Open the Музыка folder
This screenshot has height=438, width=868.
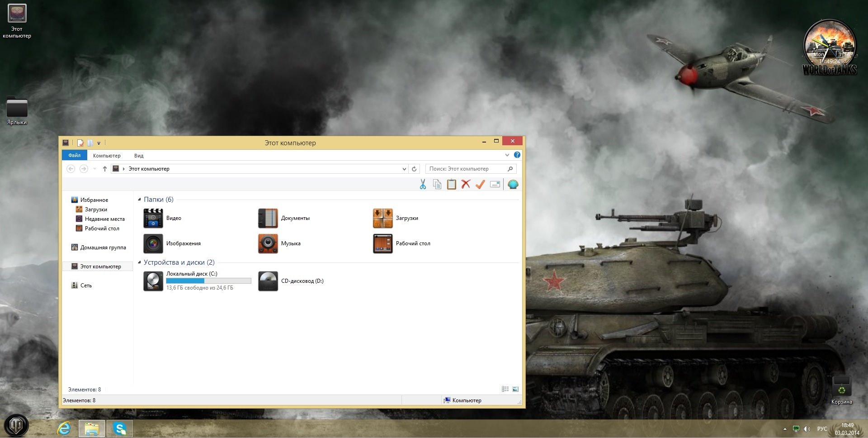click(269, 243)
